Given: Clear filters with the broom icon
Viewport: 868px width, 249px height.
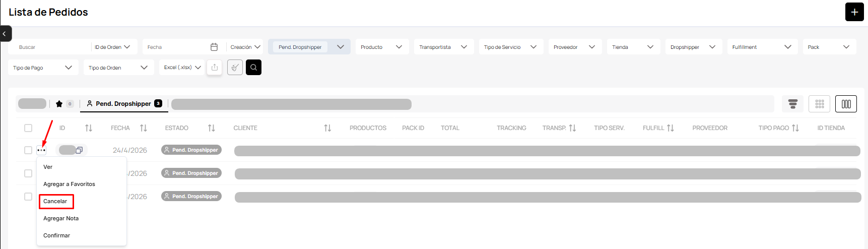Looking at the screenshot, I should click(235, 67).
